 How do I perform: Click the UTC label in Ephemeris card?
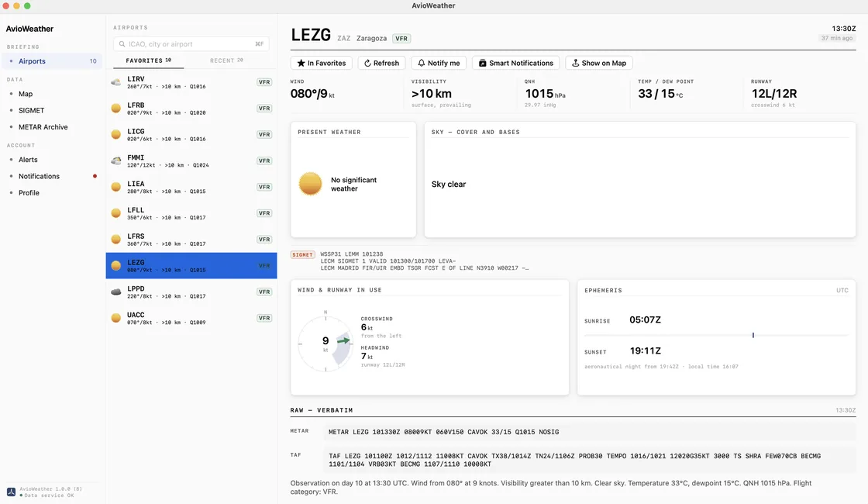(842, 290)
